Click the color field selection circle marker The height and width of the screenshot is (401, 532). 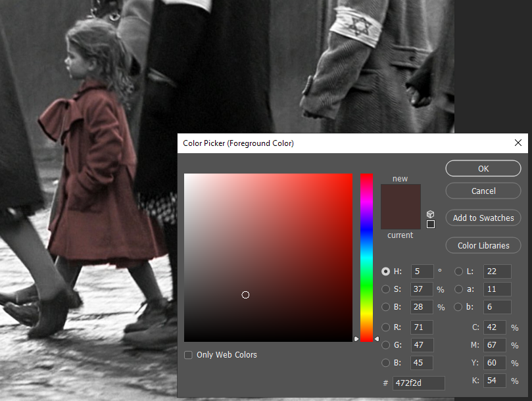click(245, 295)
